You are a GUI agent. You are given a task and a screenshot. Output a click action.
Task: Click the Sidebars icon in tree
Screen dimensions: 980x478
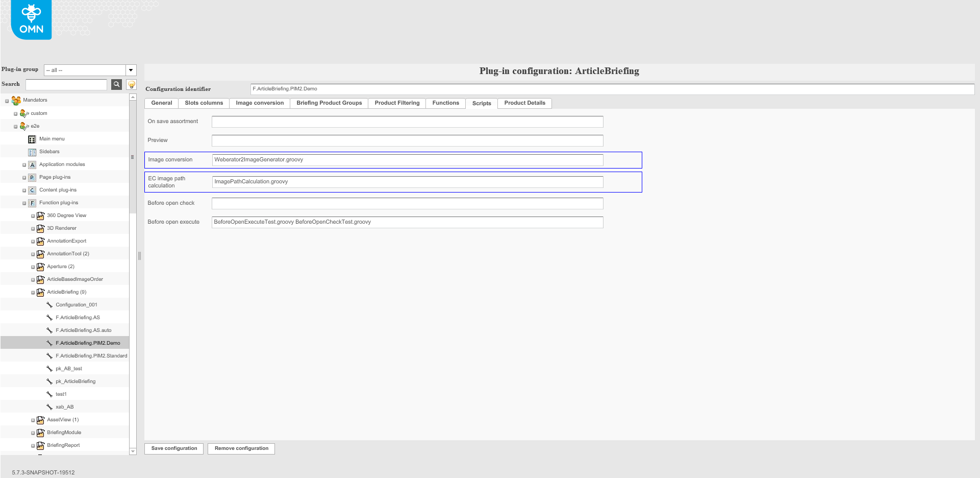32,152
